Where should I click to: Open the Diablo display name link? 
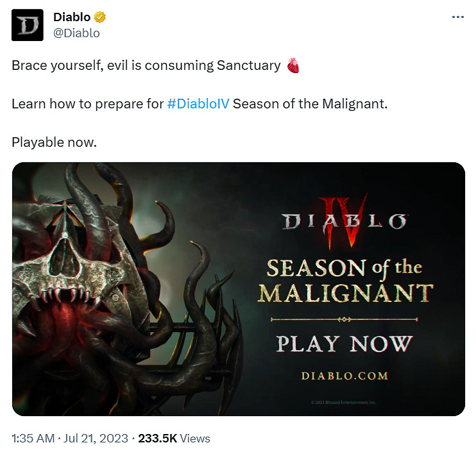[x=72, y=17]
